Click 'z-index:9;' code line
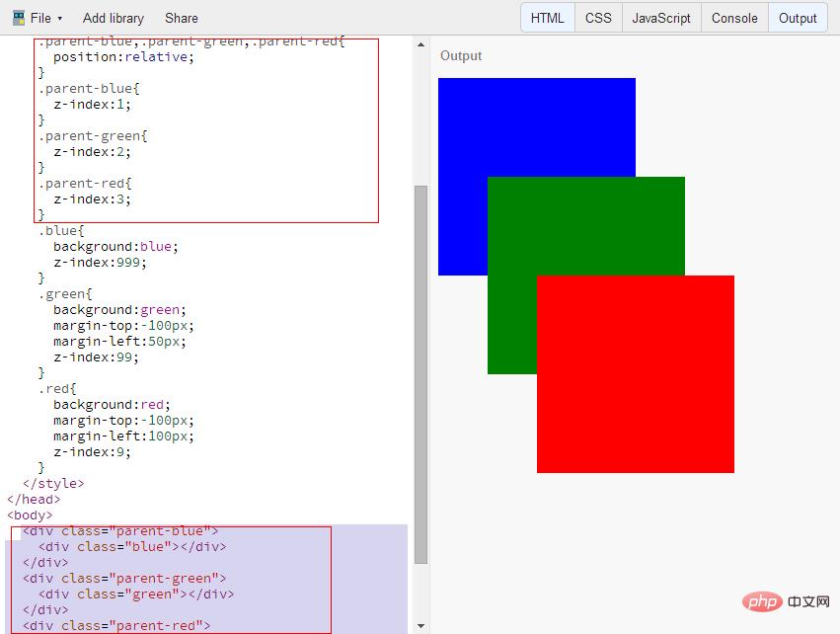The image size is (840, 634). tap(92, 451)
